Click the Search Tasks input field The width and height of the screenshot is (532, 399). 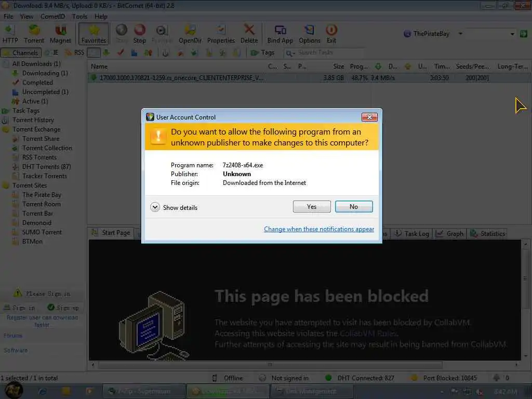331,52
